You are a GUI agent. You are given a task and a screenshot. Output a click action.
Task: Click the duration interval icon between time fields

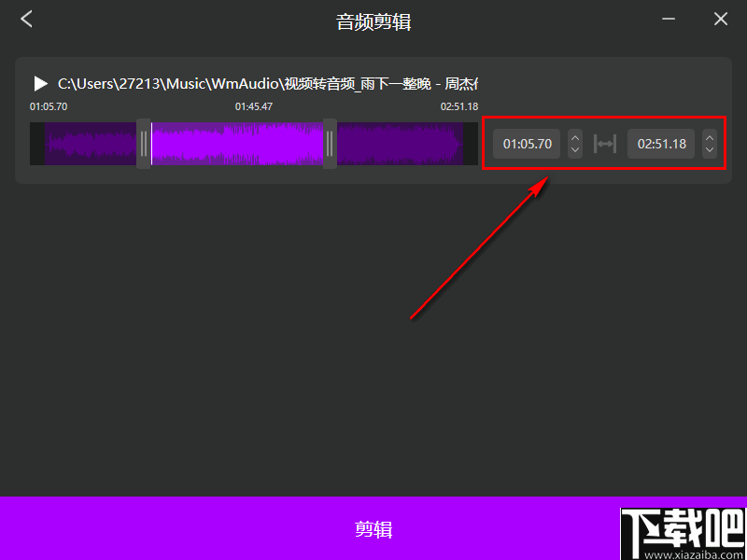[605, 144]
